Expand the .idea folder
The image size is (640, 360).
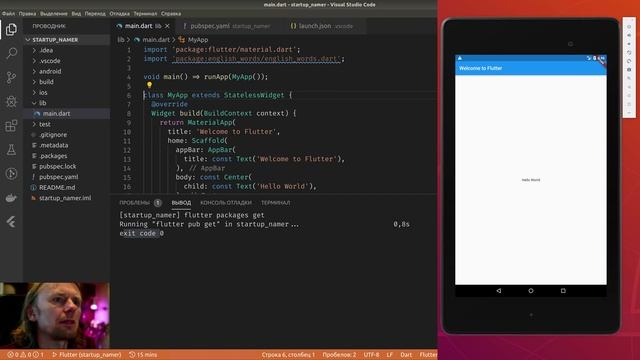[46, 50]
